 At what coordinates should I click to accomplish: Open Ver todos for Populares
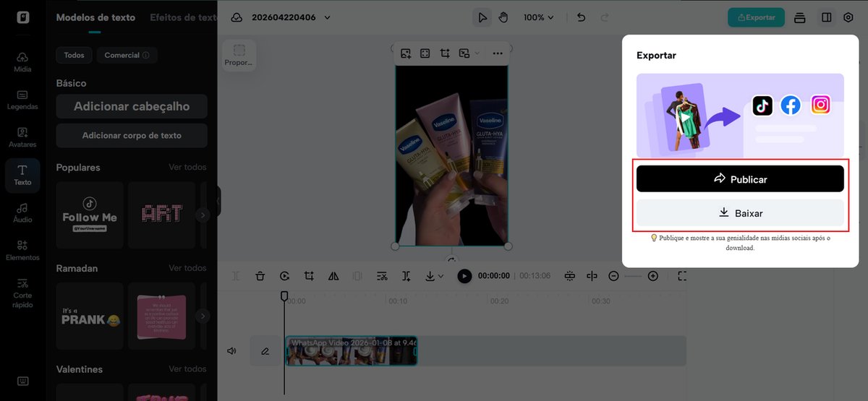(x=187, y=167)
